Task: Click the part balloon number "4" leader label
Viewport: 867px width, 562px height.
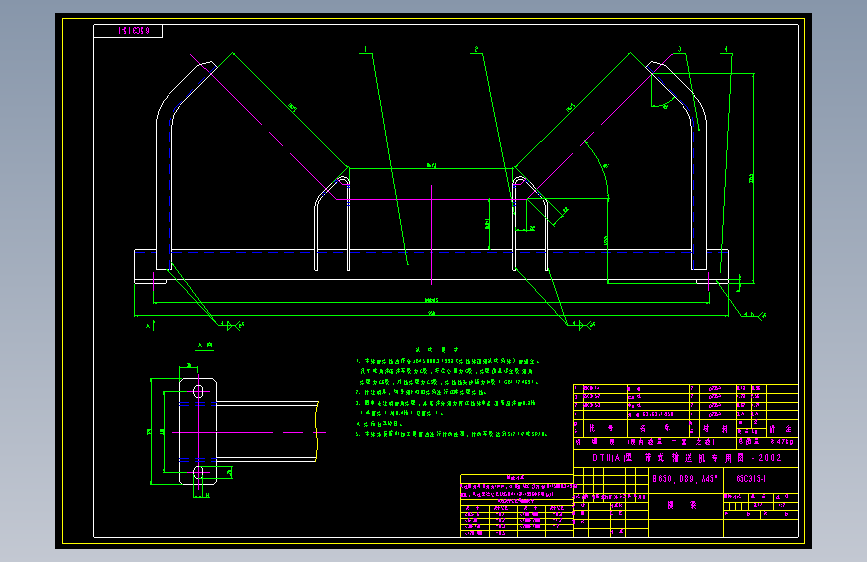Action: pyautogui.click(x=726, y=49)
